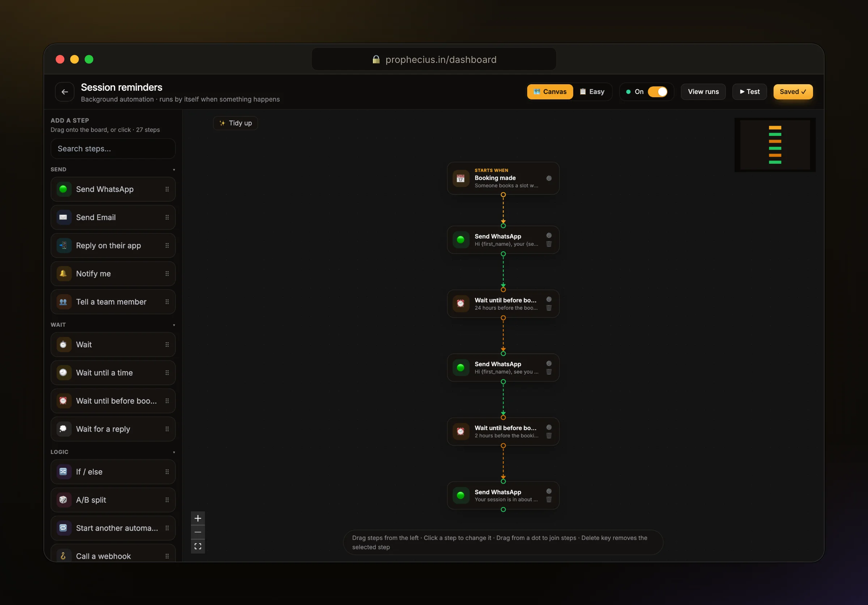The height and width of the screenshot is (605, 868).
Task: Switch to Canvas view tab
Action: [x=550, y=92]
